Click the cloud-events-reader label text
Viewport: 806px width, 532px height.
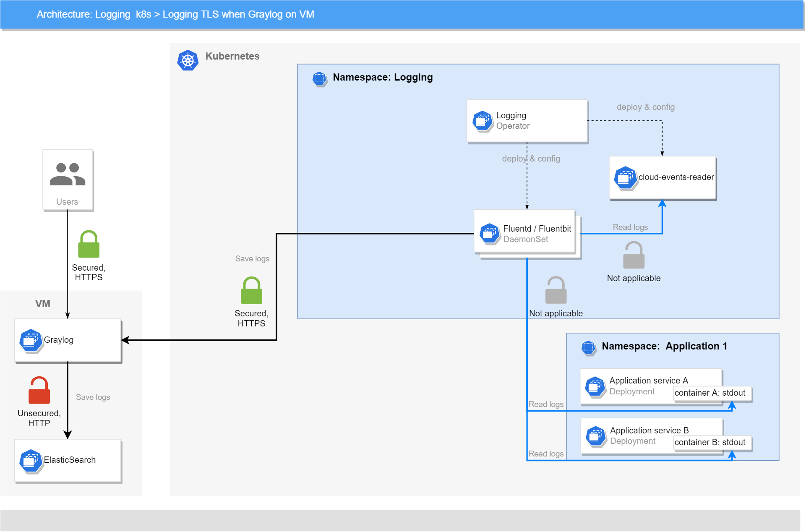[x=676, y=177]
